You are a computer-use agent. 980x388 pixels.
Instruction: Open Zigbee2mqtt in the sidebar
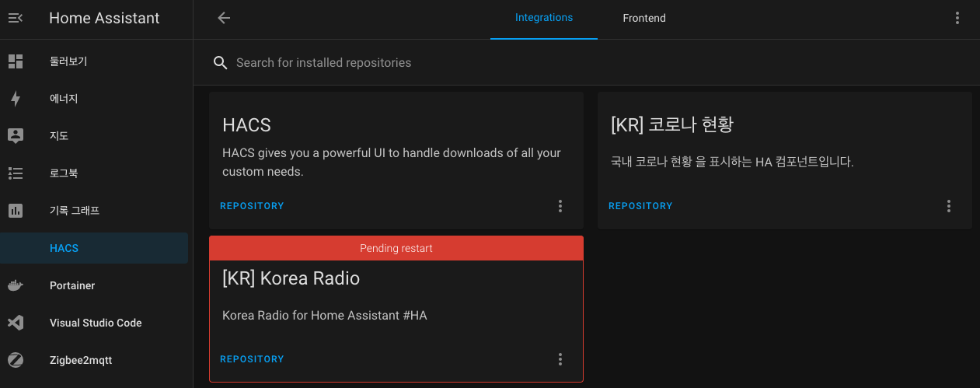click(94, 360)
